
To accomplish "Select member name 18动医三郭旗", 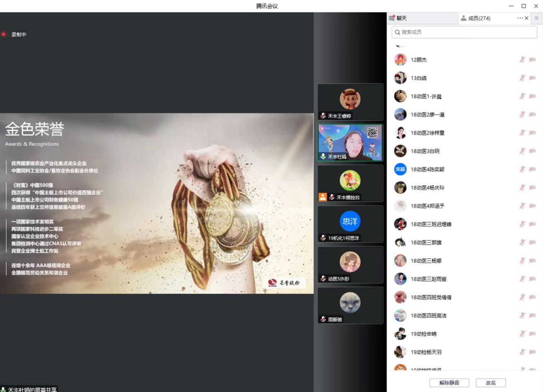I will [426, 243].
